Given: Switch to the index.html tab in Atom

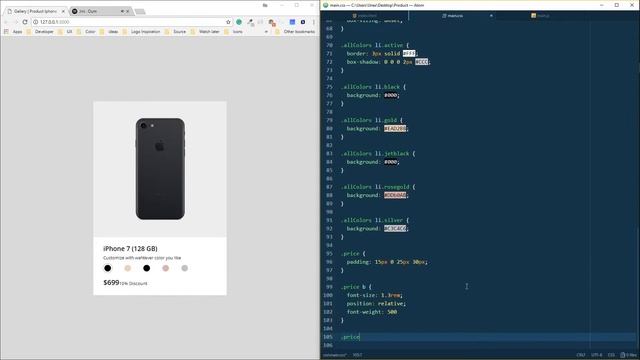Looking at the screenshot, I should click(364, 16).
